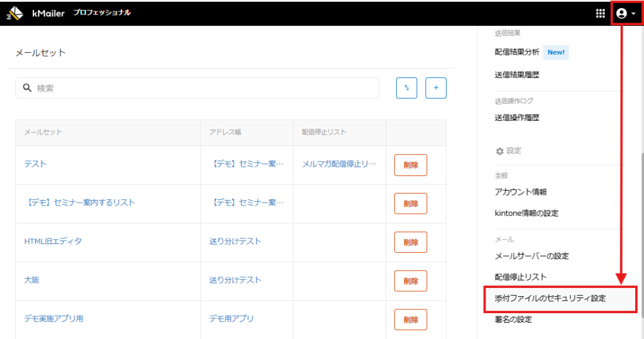Open the 大阪 mail set link
The height and width of the screenshot is (339, 644).
tap(31, 280)
